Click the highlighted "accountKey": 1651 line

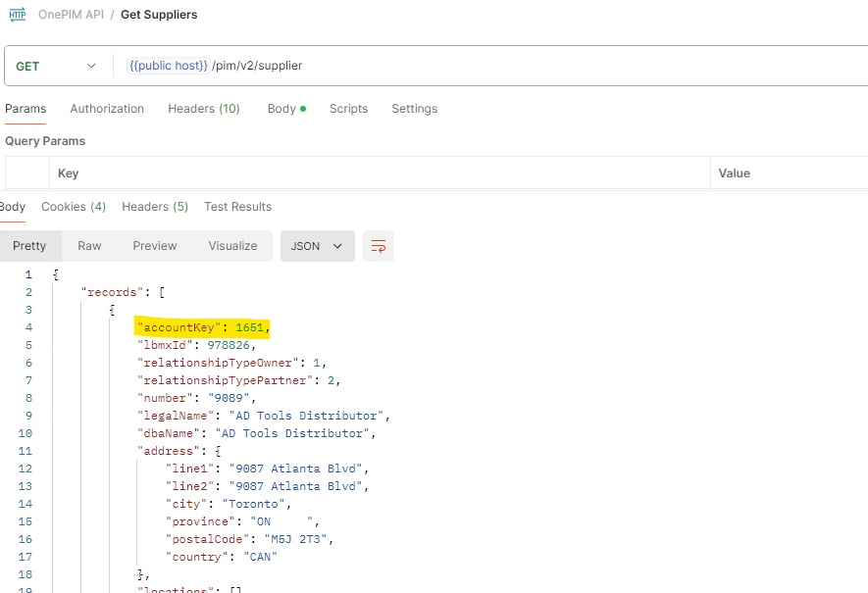[x=203, y=327]
